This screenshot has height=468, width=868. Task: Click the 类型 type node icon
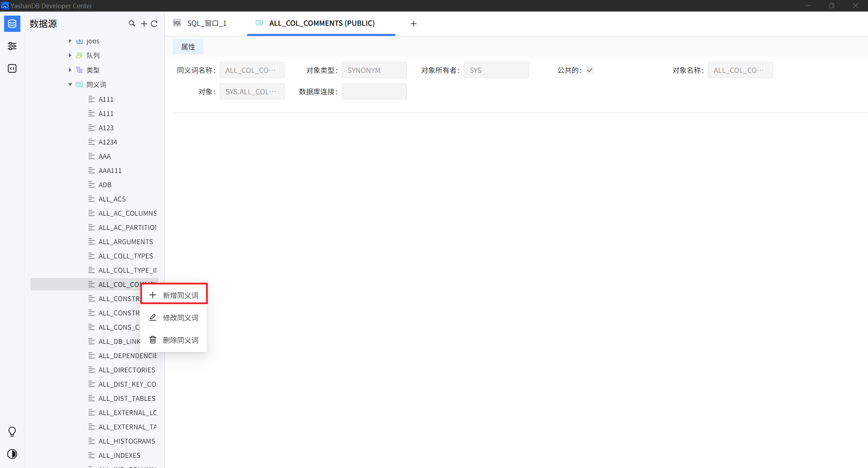tap(79, 70)
